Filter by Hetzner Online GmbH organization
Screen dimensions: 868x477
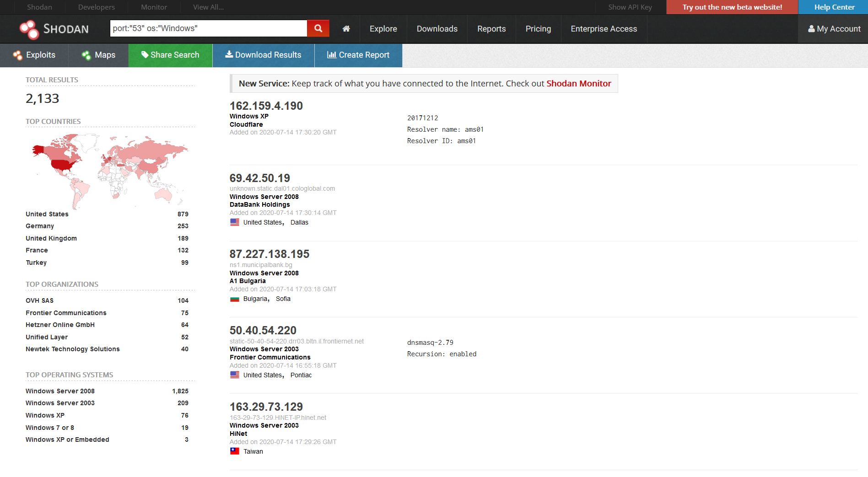click(x=60, y=325)
